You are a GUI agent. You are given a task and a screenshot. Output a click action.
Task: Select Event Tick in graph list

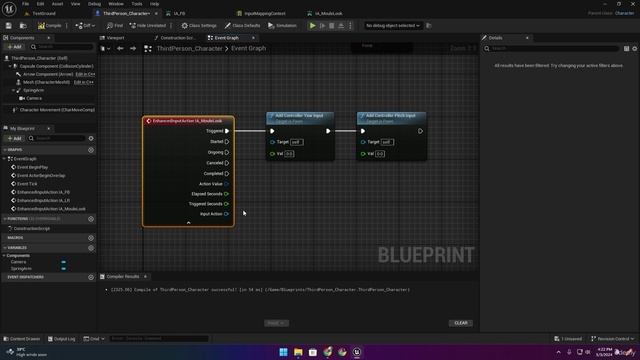27,184
